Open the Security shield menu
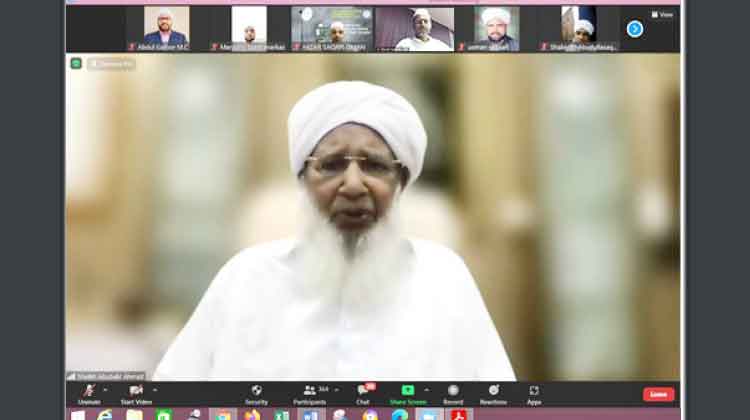 256,392
